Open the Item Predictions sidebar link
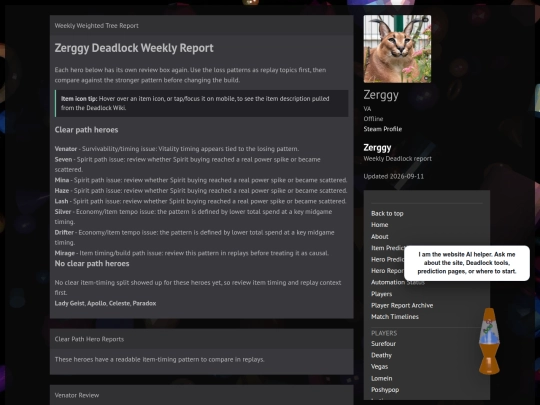 (x=388, y=248)
